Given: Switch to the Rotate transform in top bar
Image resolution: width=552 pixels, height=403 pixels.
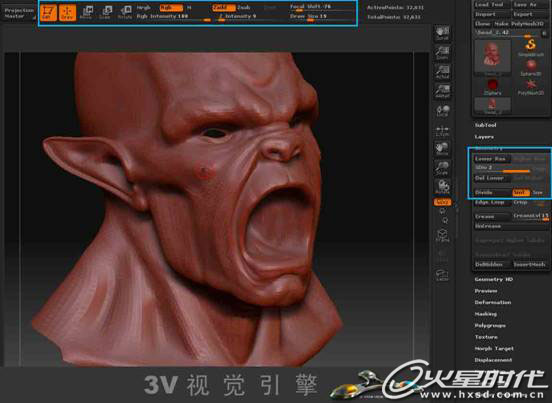Looking at the screenshot, I should (x=124, y=12).
